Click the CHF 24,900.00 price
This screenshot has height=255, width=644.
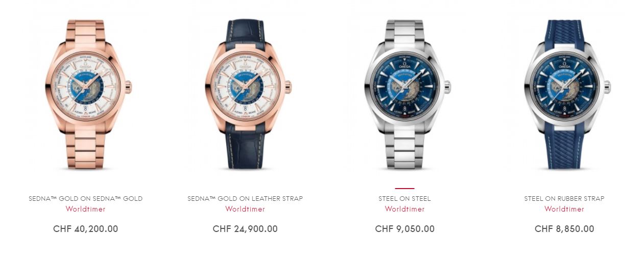(245, 229)
